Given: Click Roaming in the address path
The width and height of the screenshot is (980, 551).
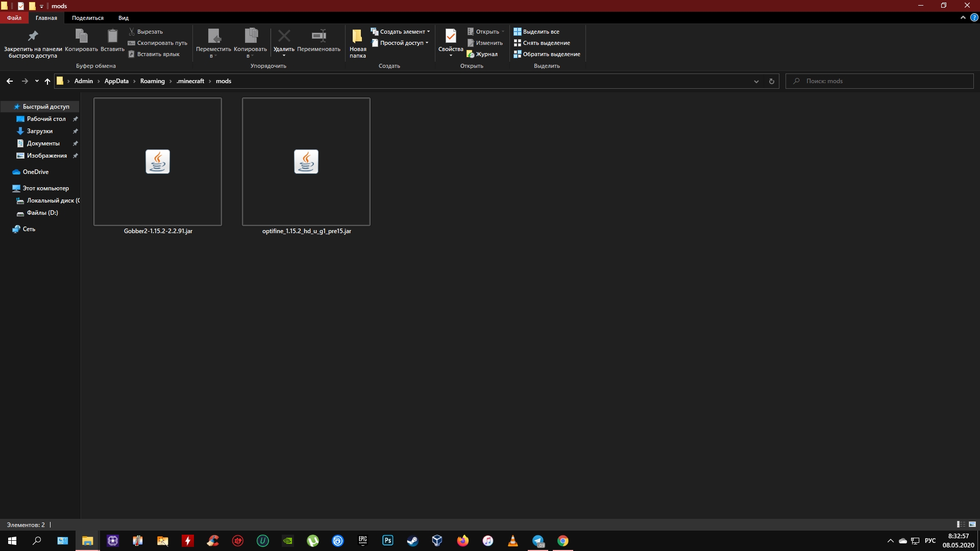Looking at the screenshot, I should (x=153, y=81).
